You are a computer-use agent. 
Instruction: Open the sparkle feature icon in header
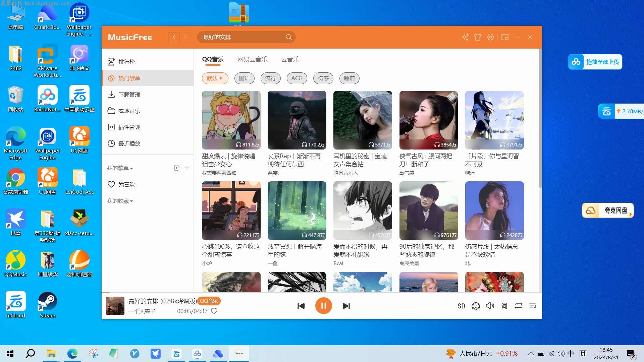point(465,37)
